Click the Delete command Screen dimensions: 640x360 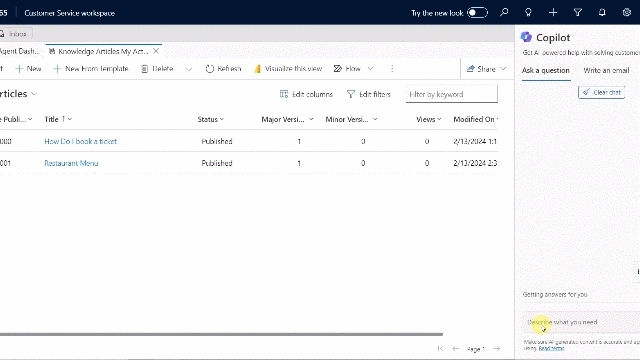tap(157, 69)
